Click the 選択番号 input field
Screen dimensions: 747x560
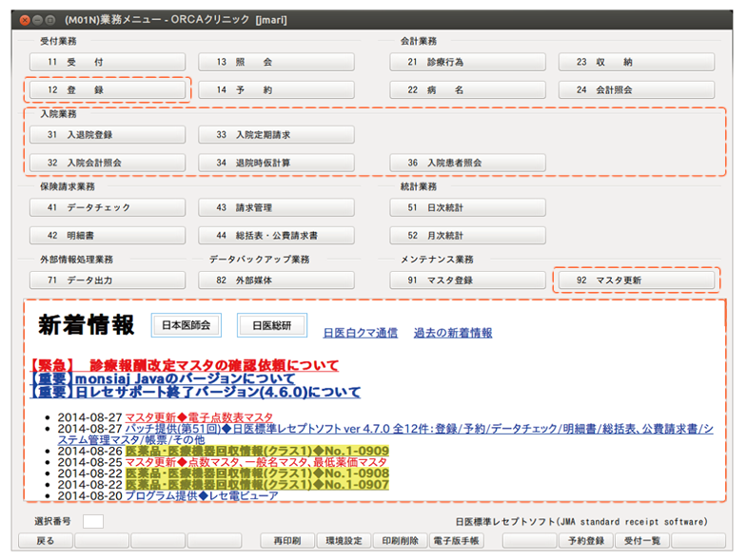pyautogui.click(x=92, y=521)
